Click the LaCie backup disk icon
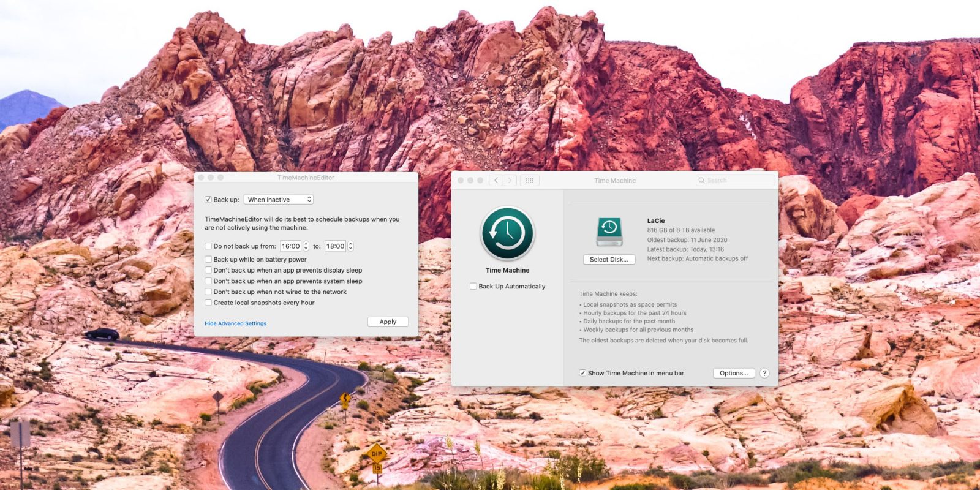Screen dimensions: 980x490 coord(609,232)
